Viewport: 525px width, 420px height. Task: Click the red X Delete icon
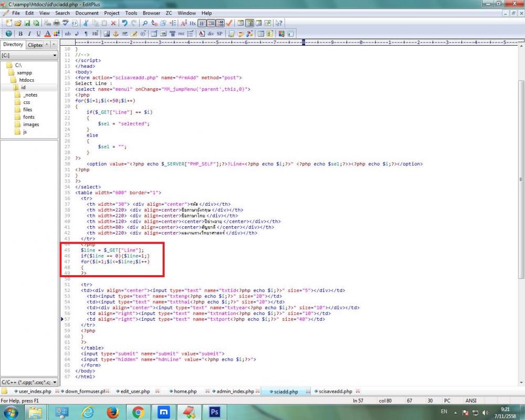(113, 23)
